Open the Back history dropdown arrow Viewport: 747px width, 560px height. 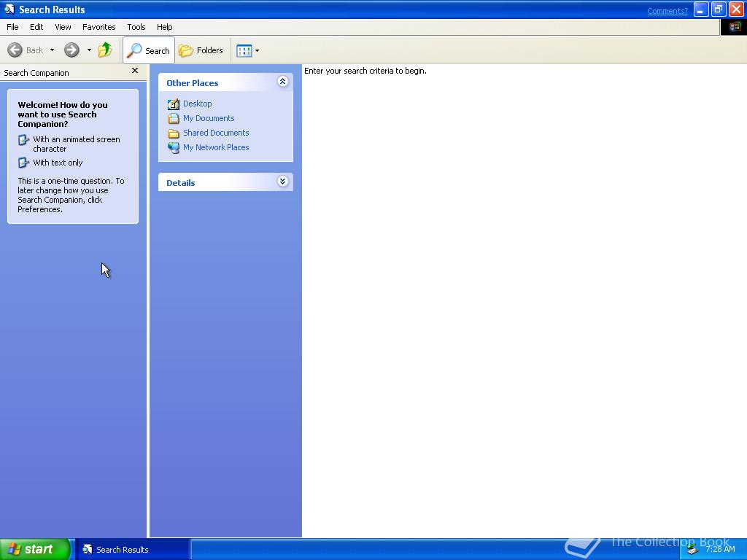click(x=52, y=50)
